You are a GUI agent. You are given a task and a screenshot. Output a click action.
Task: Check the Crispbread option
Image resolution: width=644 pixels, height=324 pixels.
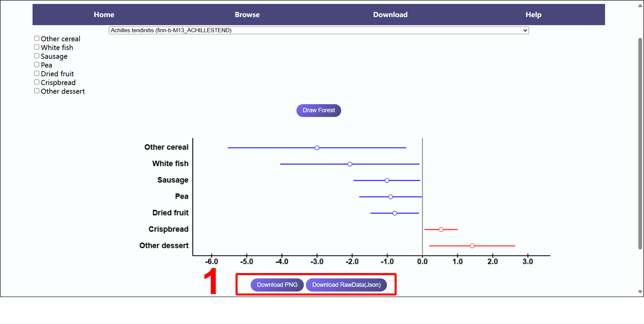pyautogui.click(x=37, y=82)
